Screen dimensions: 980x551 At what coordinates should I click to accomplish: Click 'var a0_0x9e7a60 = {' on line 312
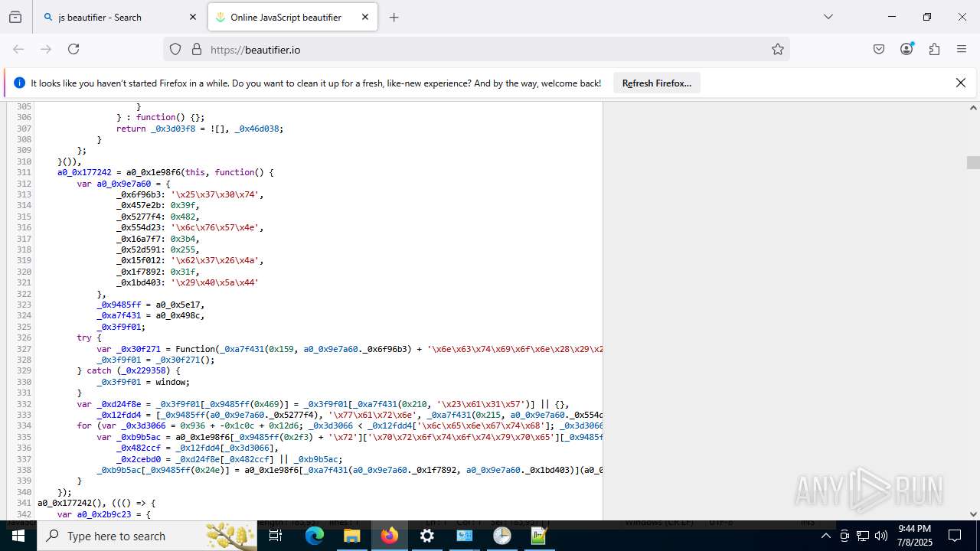tap(123, 184)
